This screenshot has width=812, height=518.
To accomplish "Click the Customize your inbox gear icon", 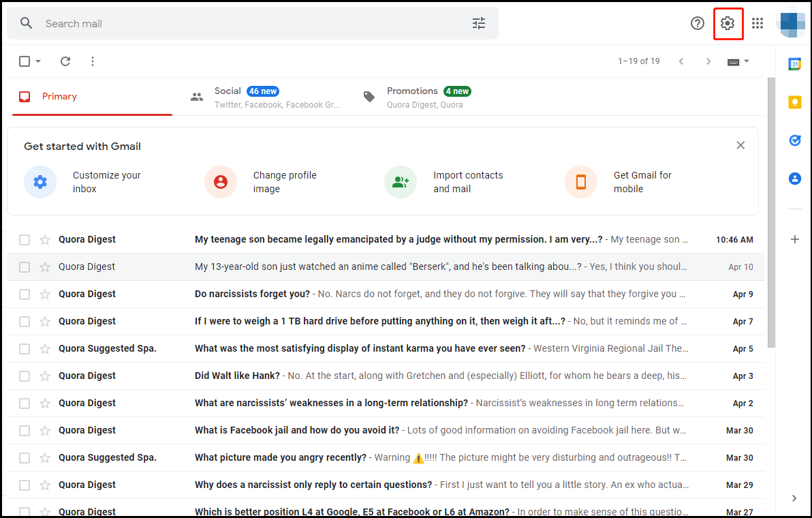I will (x=40, y=182).
